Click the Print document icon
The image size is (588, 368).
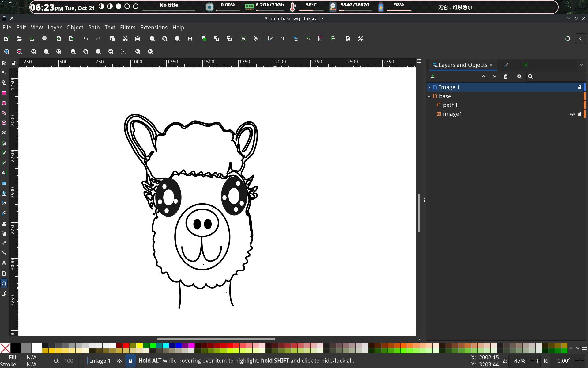tap(44, 39)
